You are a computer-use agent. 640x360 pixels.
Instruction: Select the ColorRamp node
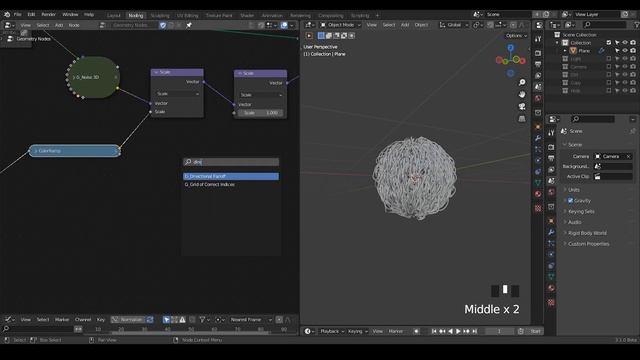click(75, 151)
